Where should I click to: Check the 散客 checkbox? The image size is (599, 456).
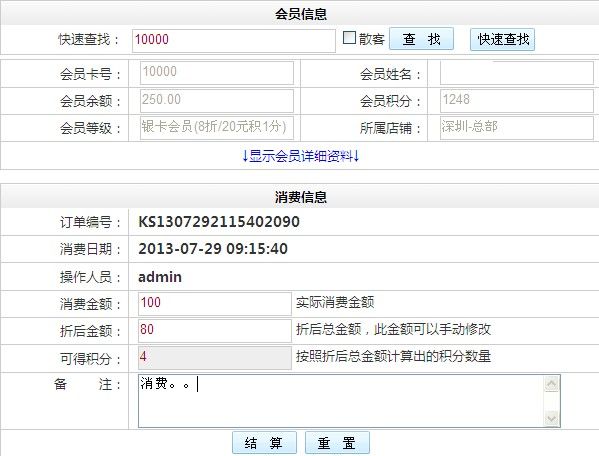[x=349, y=38]
